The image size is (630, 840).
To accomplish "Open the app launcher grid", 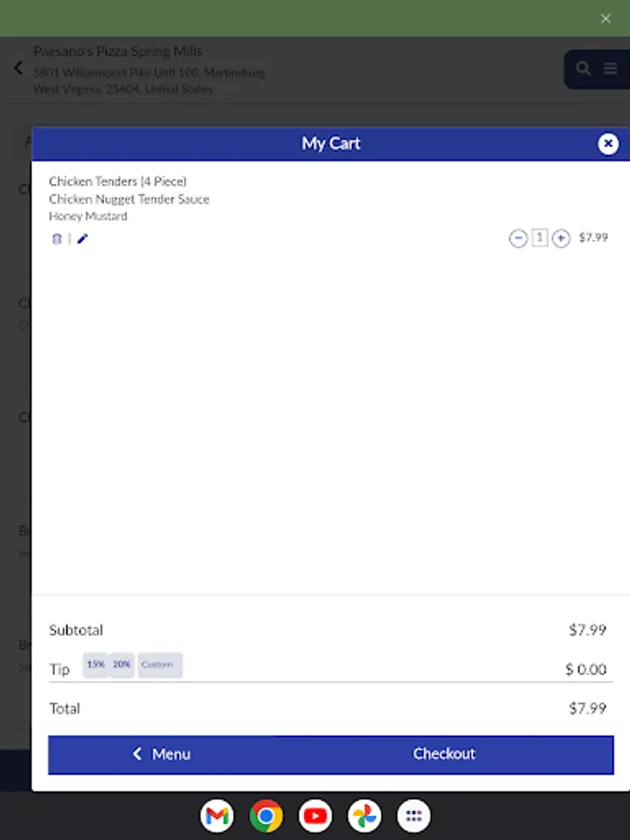I will tap(413, 816).
